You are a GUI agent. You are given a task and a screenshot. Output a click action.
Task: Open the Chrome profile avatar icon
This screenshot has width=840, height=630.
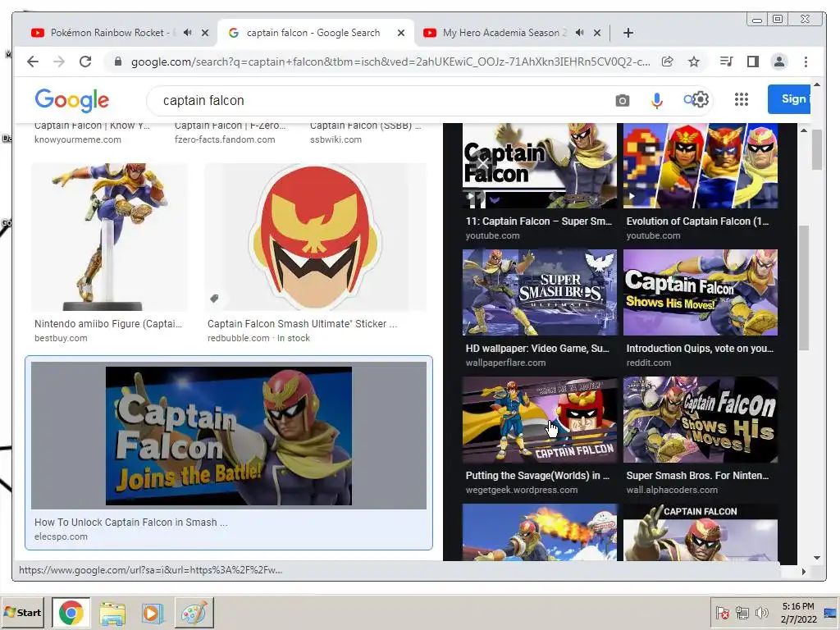click(x=779, y=62)
